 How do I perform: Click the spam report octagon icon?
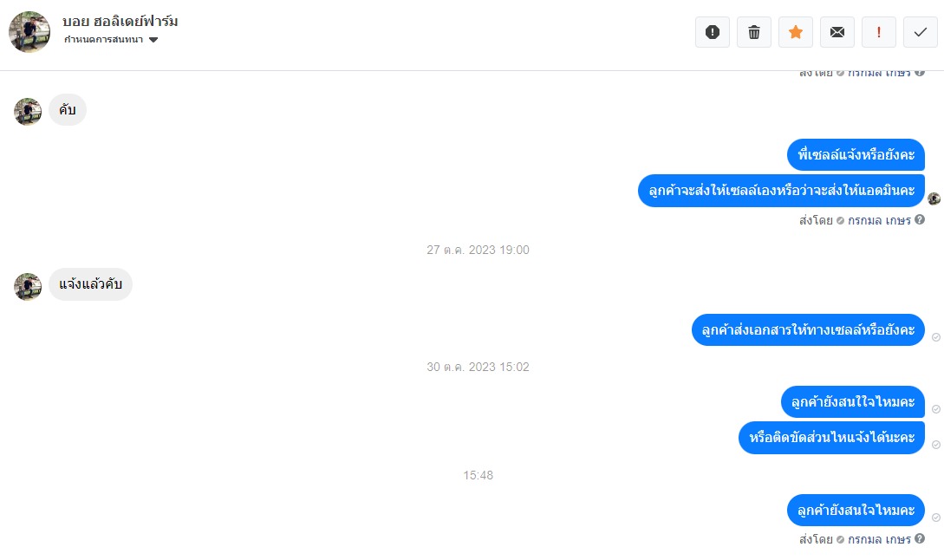713,32
